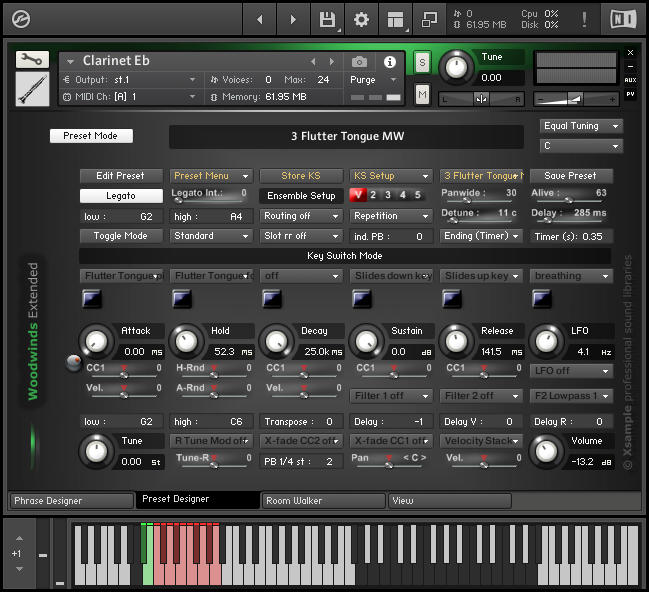Open Purge menu
The height and width of the screenshot is (592, 649).
click(374, 80)
